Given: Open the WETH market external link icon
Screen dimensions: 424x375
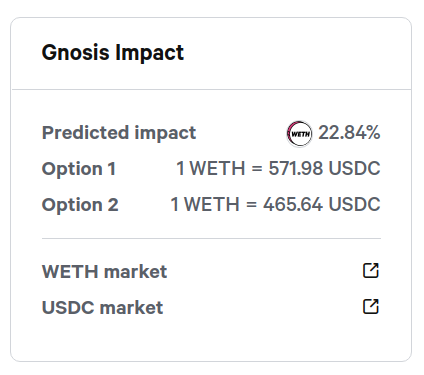Looking at the screenshot, I should [371, 270].
